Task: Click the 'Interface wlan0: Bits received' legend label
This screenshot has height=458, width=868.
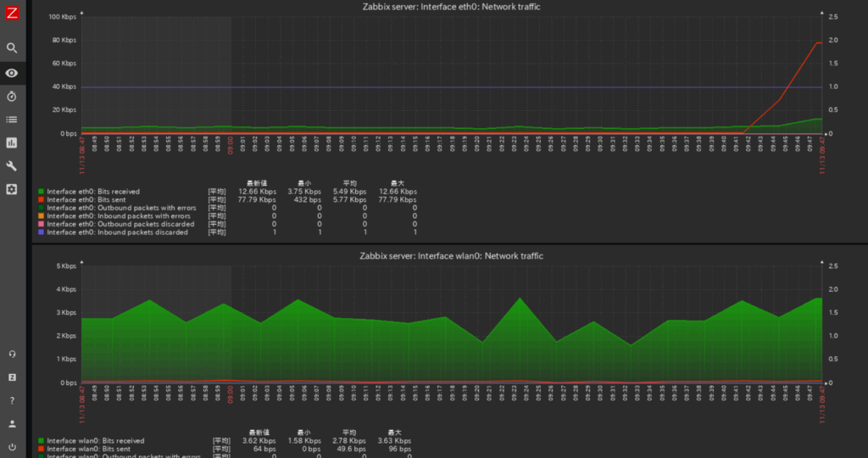Action: coord(95,441)
